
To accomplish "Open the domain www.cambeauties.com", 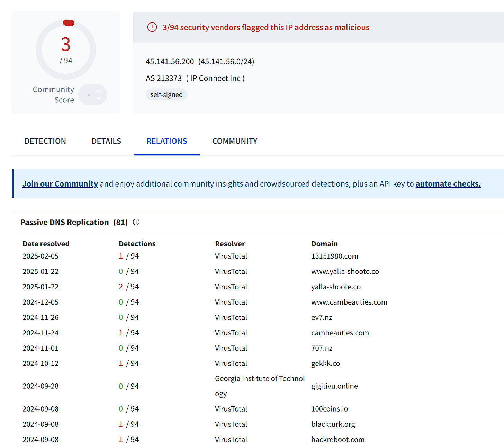I will (x=349, y=302).
